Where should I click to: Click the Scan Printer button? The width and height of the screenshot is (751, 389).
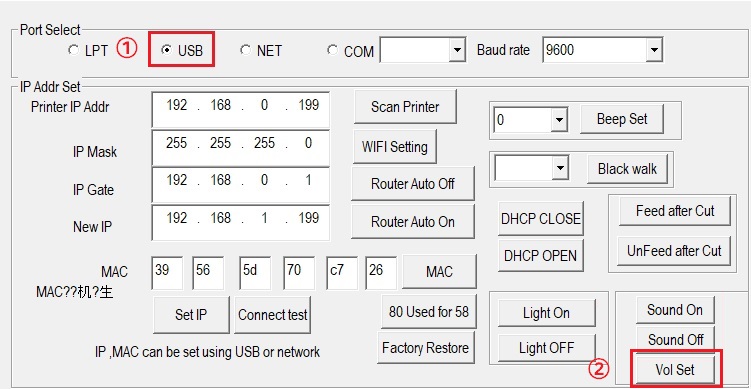405,106
